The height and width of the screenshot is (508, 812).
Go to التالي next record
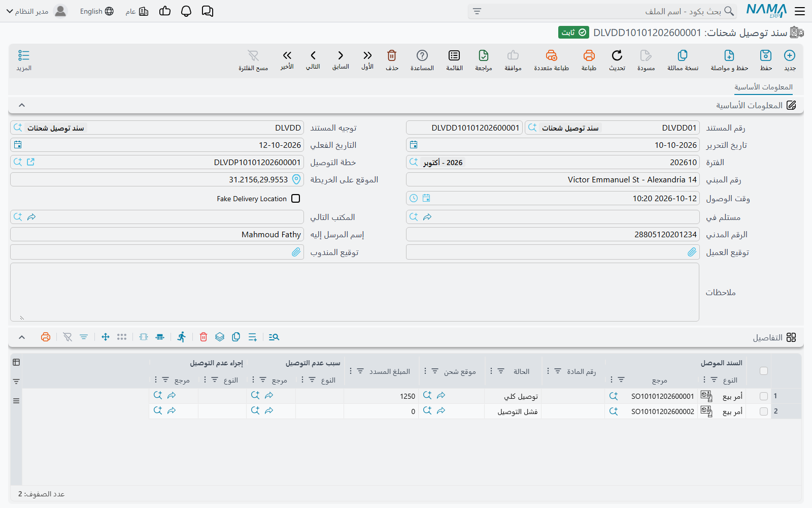point(313,55)
